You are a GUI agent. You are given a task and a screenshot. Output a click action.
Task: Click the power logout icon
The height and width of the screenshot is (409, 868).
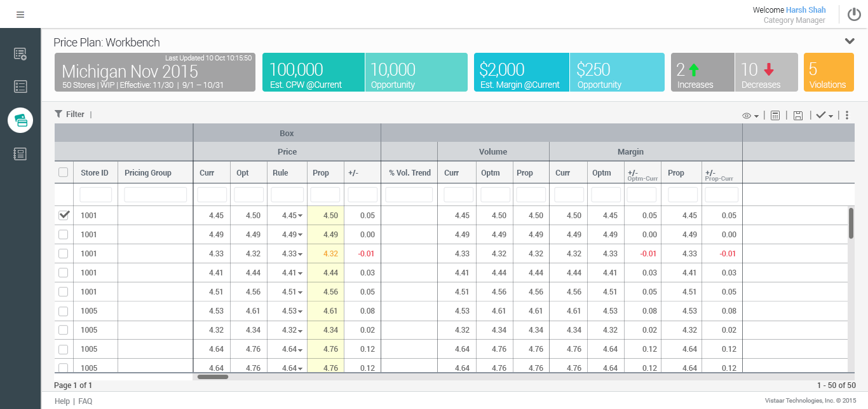coord(854,15)
